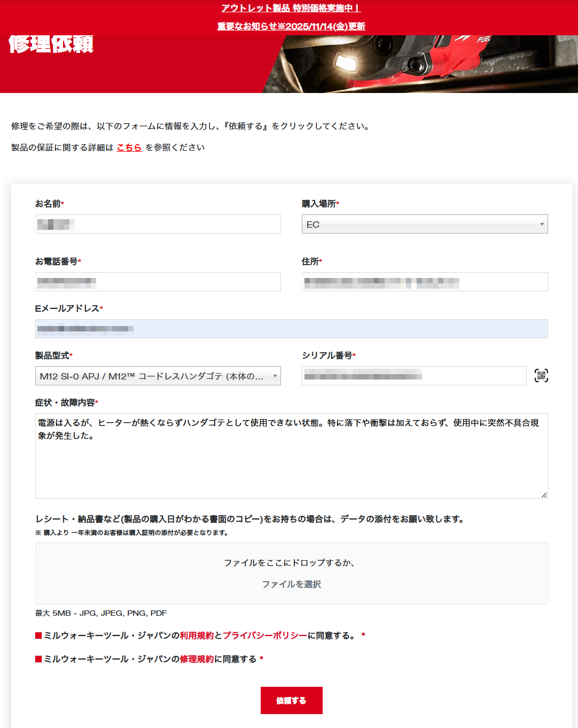Click the QR code scanner icon
Screen dimensions: 578x728
[541, 376]
